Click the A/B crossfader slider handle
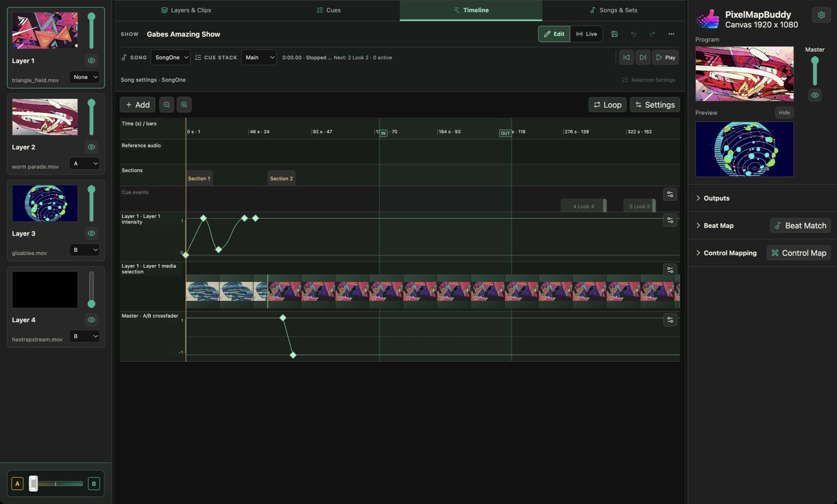Viewport: 837px width, 504px height. (x=33, y=484)
